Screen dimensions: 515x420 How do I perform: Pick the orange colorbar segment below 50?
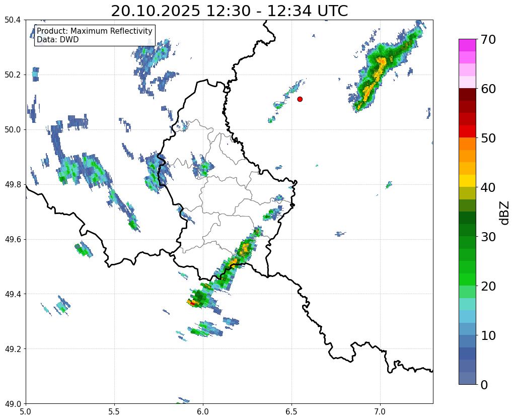pos(467,144)
